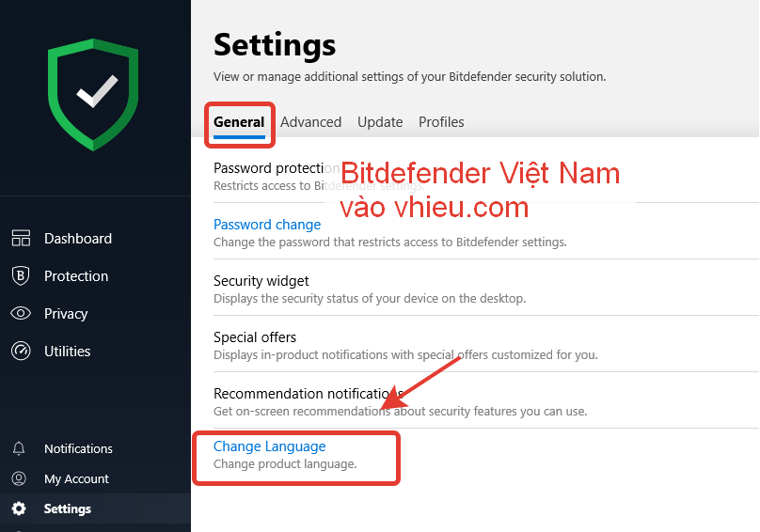This screenshot has width=760, height=532.
Task: Click the Dashboard layout icon
Action: [x=21, y=239]
